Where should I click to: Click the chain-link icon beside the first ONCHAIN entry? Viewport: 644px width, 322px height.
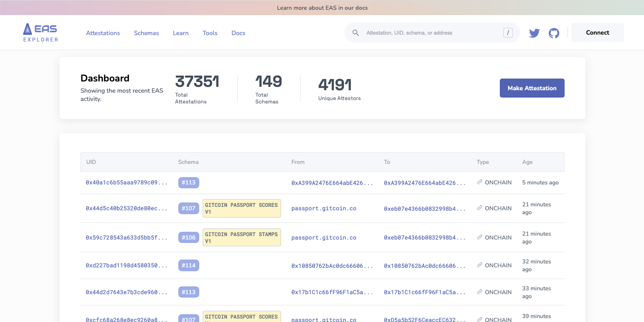click(479, 182)
